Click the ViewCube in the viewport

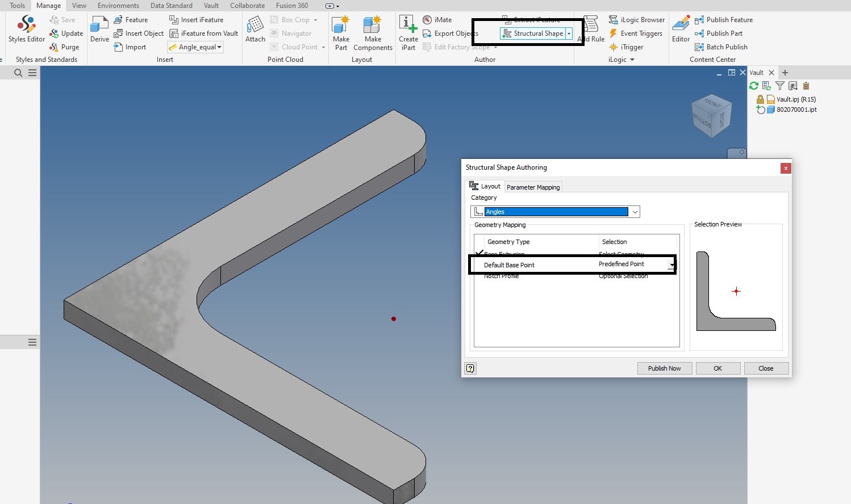711,115
